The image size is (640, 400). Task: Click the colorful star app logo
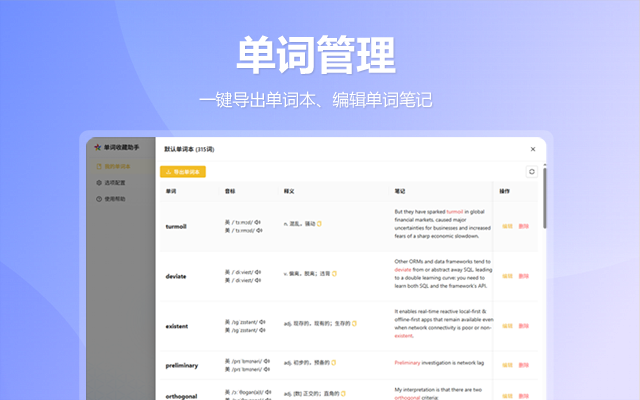point(98,147)
